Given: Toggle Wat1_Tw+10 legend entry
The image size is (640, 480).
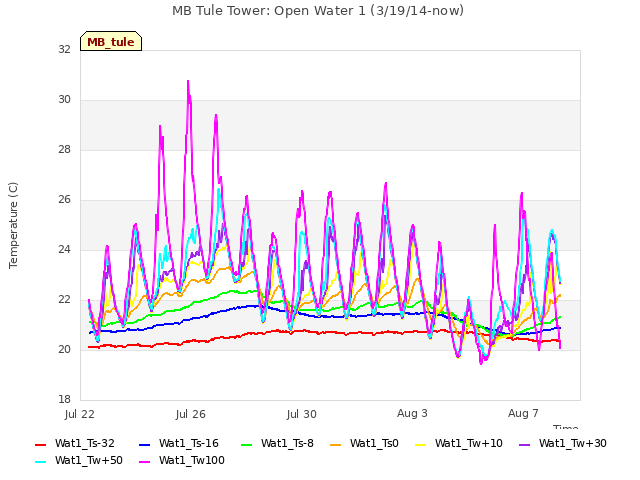Looking at the screenshot, I should (x=459, y=443).
